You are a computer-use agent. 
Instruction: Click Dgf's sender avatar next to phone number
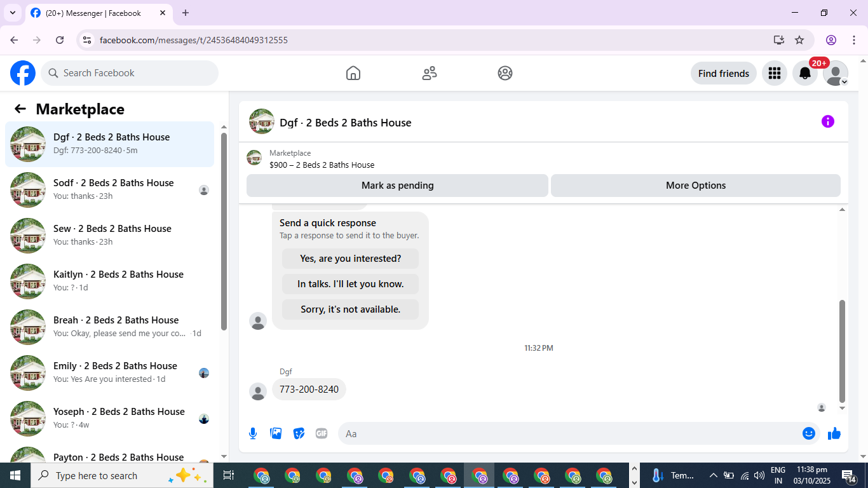[x=258, y=391]
